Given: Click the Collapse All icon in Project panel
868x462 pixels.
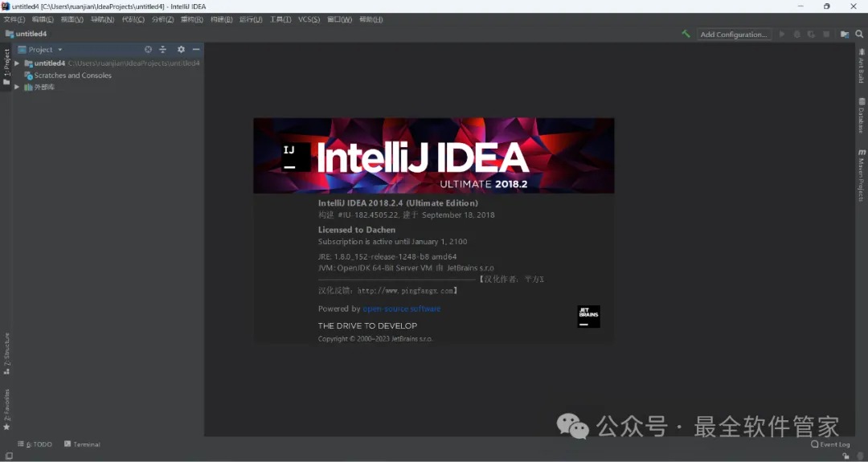Looking at the screenshot, I should tap(162, 49).
